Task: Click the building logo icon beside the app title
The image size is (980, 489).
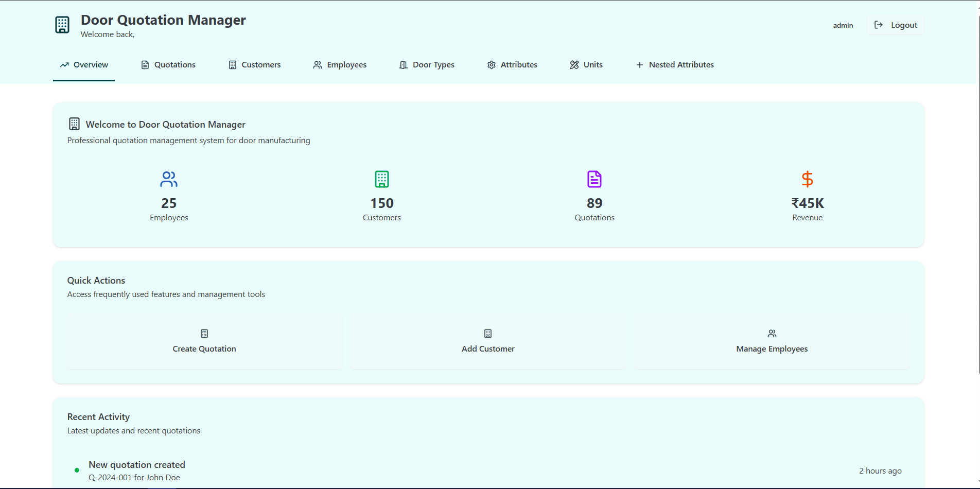Action: coord(62,25)
